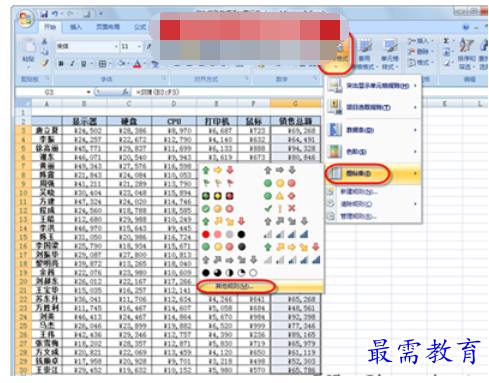Open the Icon Sets submenu
Image resolution: width=489 pixels, height=383 pixels.
[373, 174]
